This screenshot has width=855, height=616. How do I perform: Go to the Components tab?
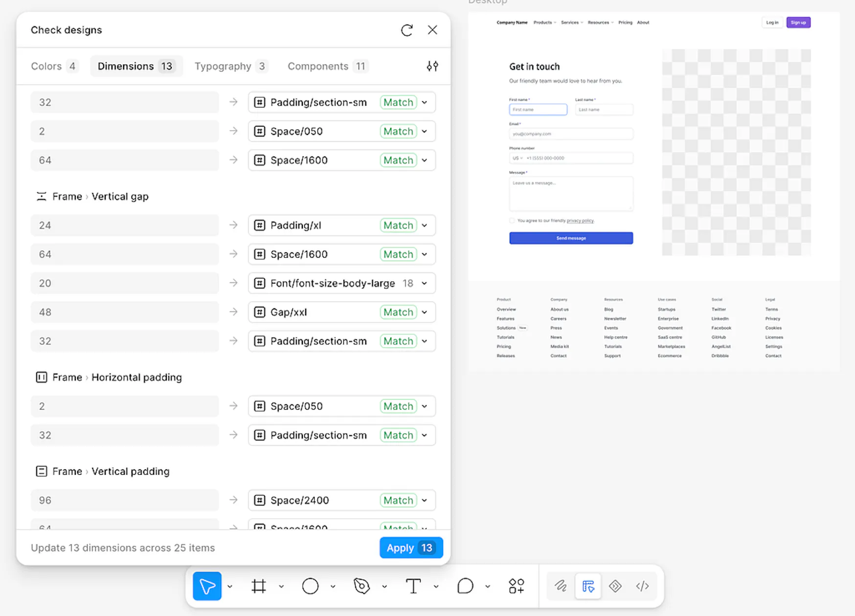(x=328, y=66)
